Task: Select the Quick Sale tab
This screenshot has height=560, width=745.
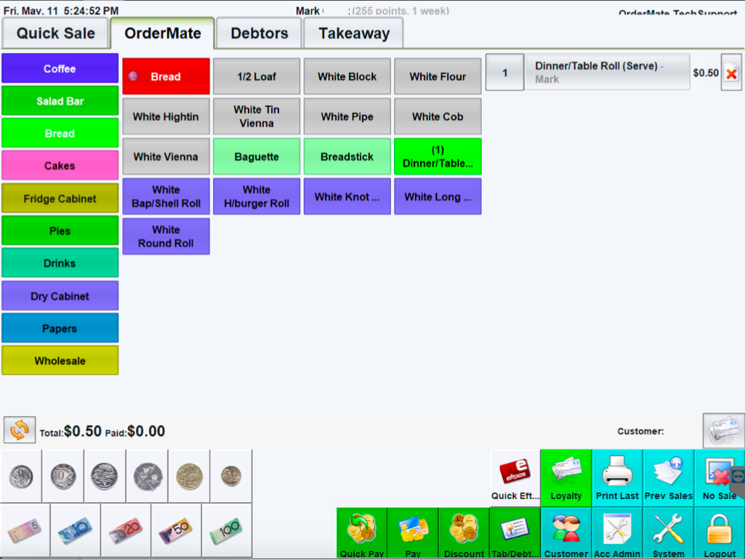Action: [56, 33]
